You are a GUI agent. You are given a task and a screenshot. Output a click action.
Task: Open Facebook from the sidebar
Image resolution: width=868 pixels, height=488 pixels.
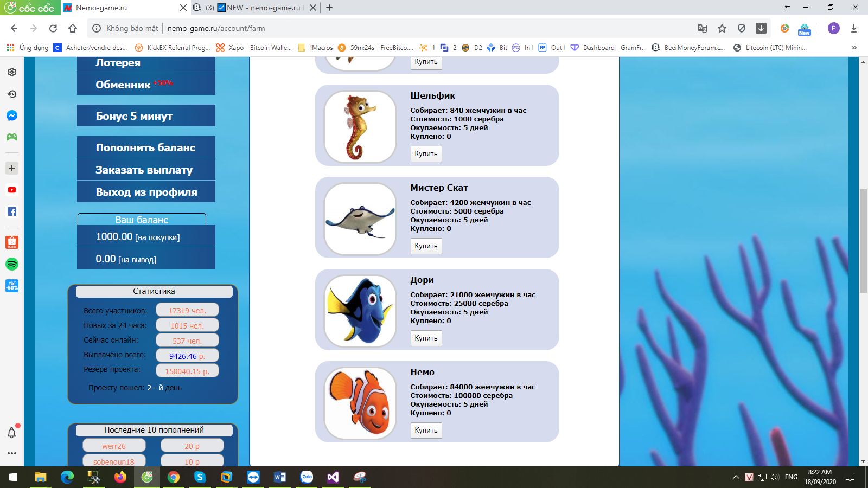(x=12, y=211)
